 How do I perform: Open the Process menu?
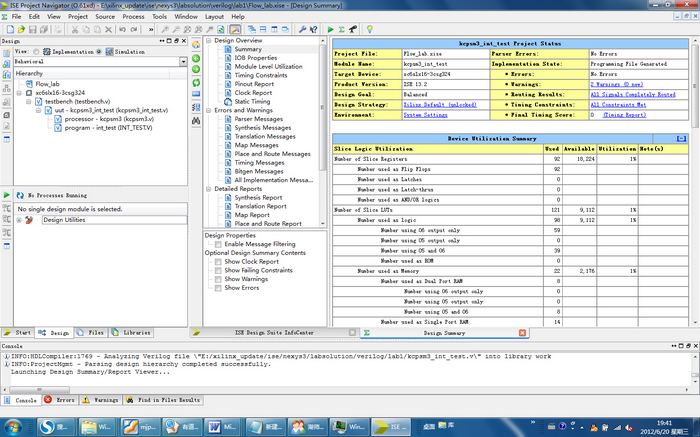pos(133,17)
